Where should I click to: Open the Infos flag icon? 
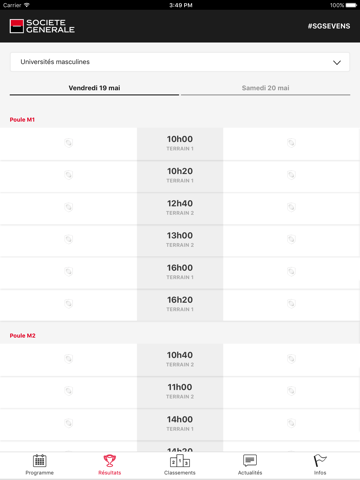[x=320, y=461]
